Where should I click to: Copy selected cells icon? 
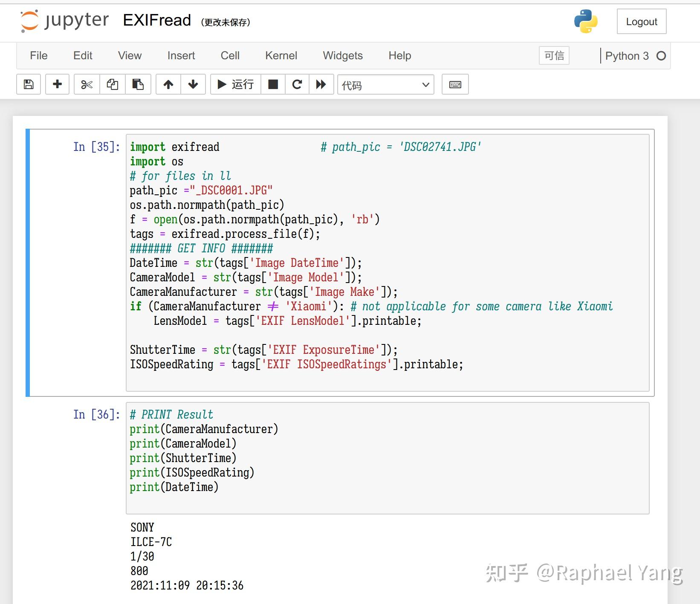[x=113, y=84]
